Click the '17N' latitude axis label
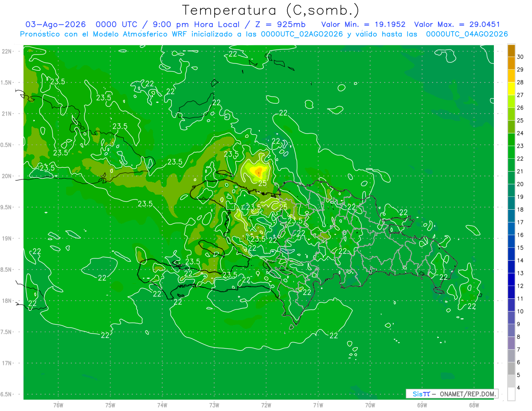 click(x=8, y=363)
